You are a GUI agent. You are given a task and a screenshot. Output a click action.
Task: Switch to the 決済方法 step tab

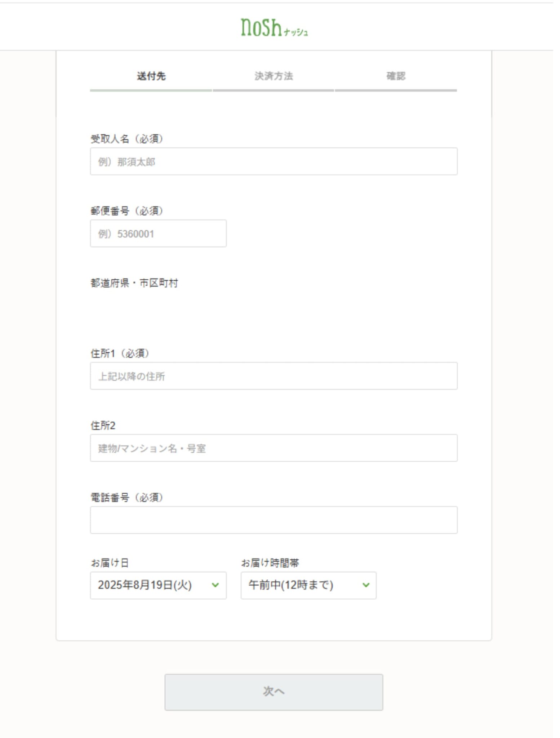(x=274, y=76)
